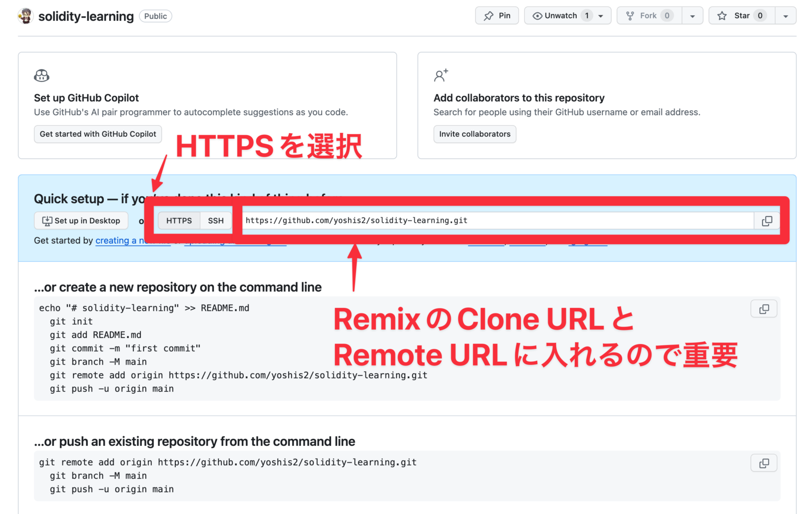Viewport: 812px width, 514px height.
Task: Click the 'echo "# solidity-learning"' command line
Action: [144, 308]
